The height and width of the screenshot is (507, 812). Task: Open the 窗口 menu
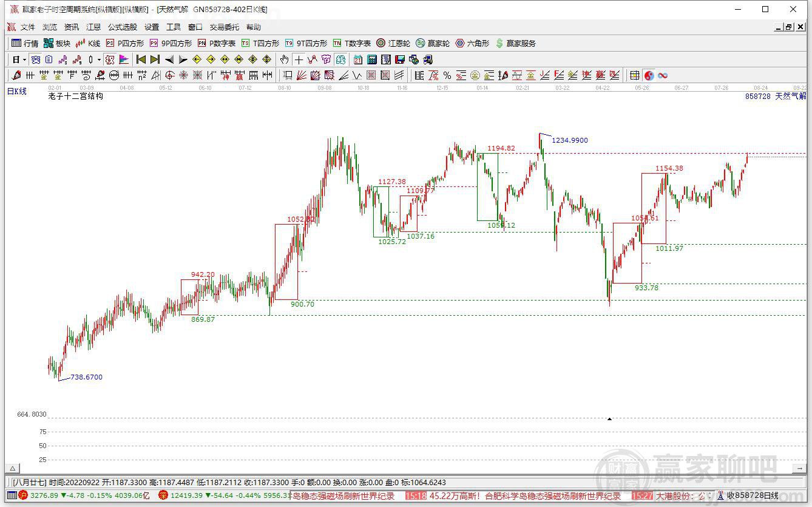pyautogui.click(x=195, y=27)
